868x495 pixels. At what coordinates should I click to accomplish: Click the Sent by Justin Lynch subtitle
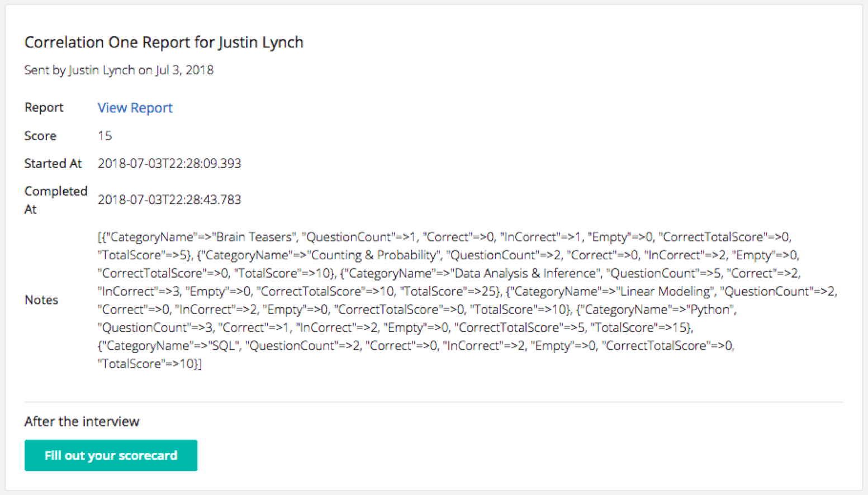point(118,70)
